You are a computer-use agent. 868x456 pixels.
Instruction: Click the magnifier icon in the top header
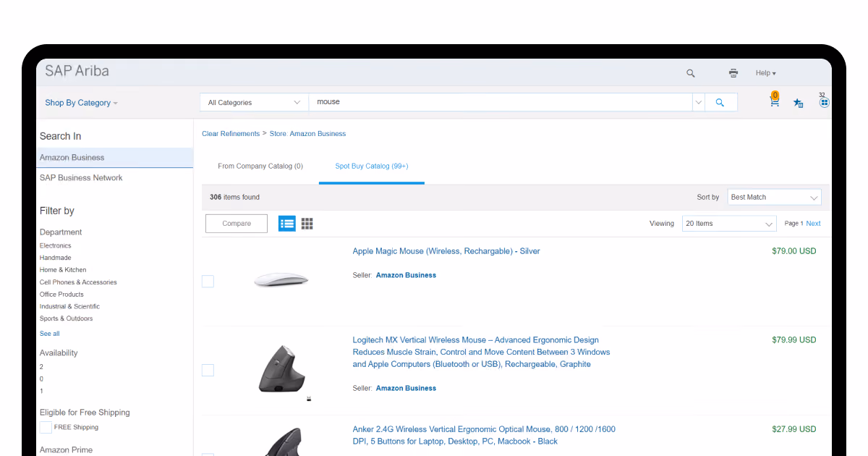pyautogui.click(x=690, y=73)
